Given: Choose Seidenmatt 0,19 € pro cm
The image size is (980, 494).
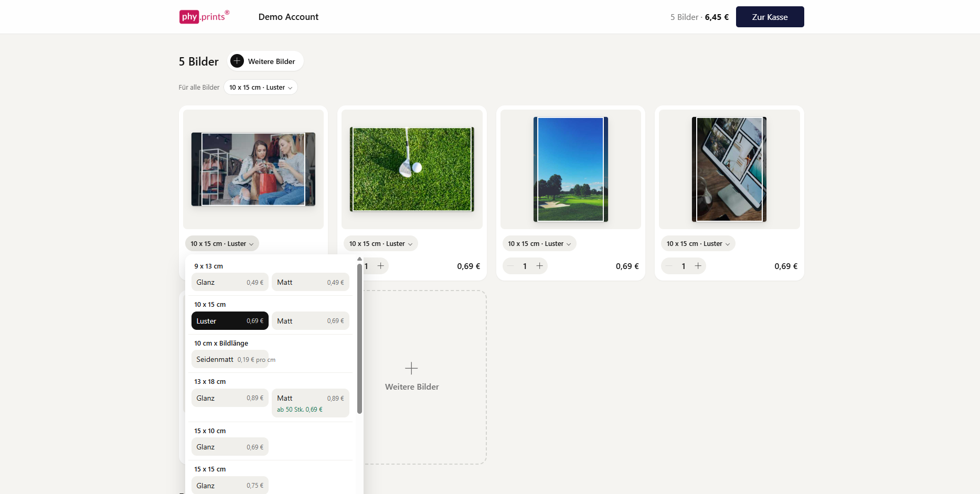Looking at the screenshot, I should click(230, 359).
